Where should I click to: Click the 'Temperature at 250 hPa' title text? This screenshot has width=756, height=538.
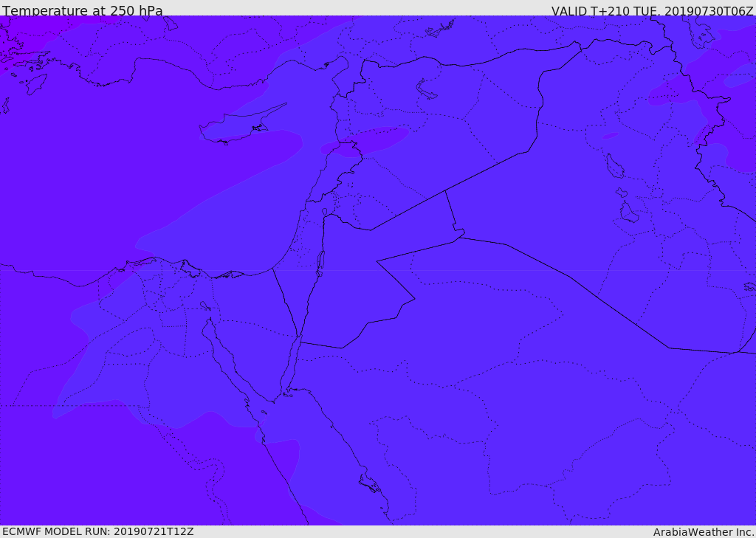tap(83, 10)
